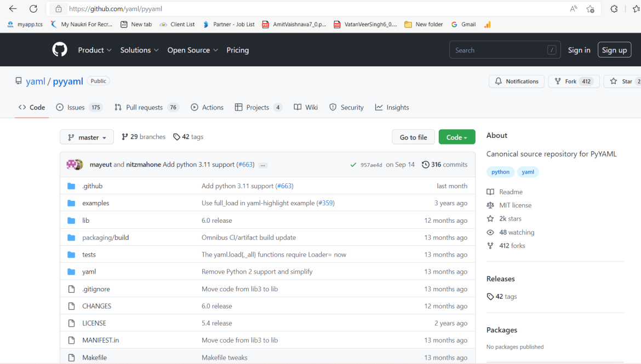
Task: Expand the Open Source menu
Action: (x=192, y=50)
